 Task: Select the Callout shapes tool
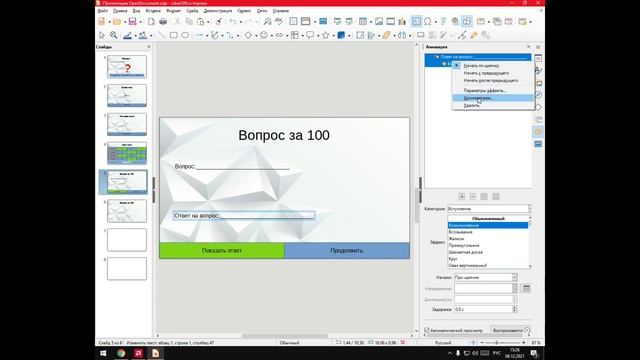click(310, 36)
